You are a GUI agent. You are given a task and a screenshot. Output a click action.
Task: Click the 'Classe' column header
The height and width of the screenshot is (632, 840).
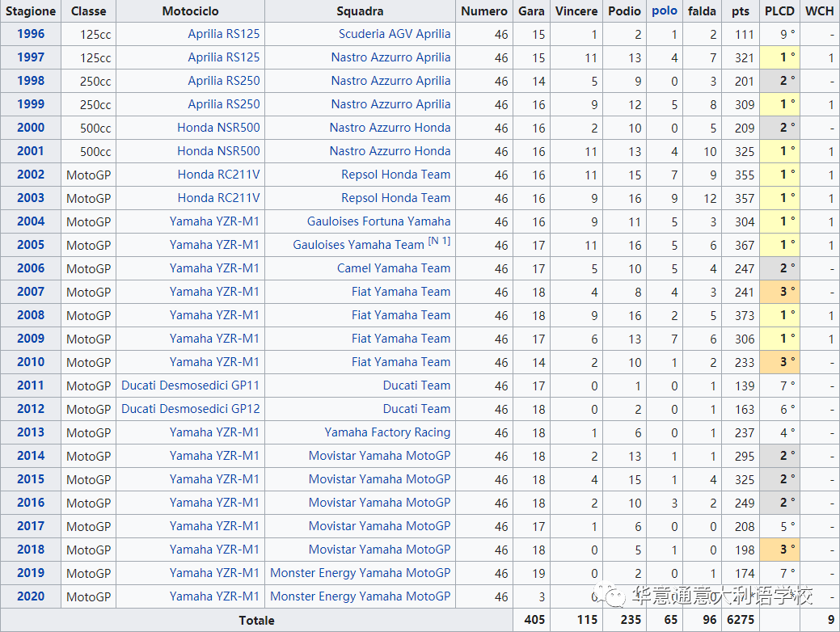(x=88, y=11)
